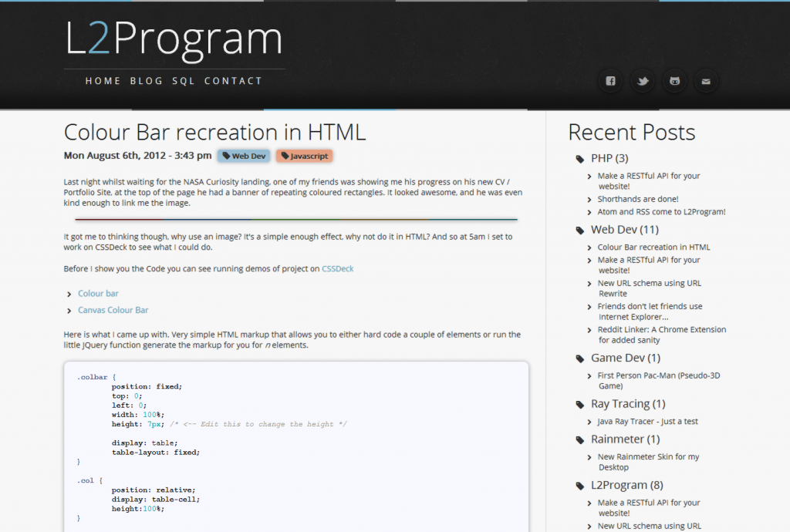790x532 pixels.
Task: Open 'Reddit Linker: A Chrome Extension' post
Action: [x=661, y=335]
